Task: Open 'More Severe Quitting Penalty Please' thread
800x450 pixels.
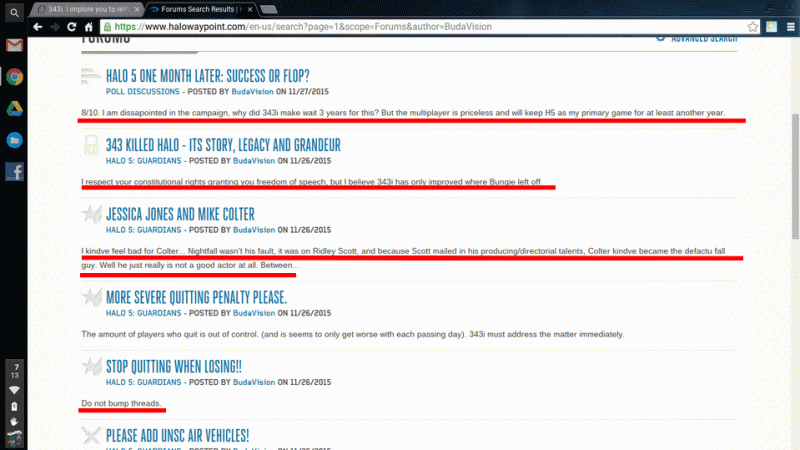Action: point(197,297)
